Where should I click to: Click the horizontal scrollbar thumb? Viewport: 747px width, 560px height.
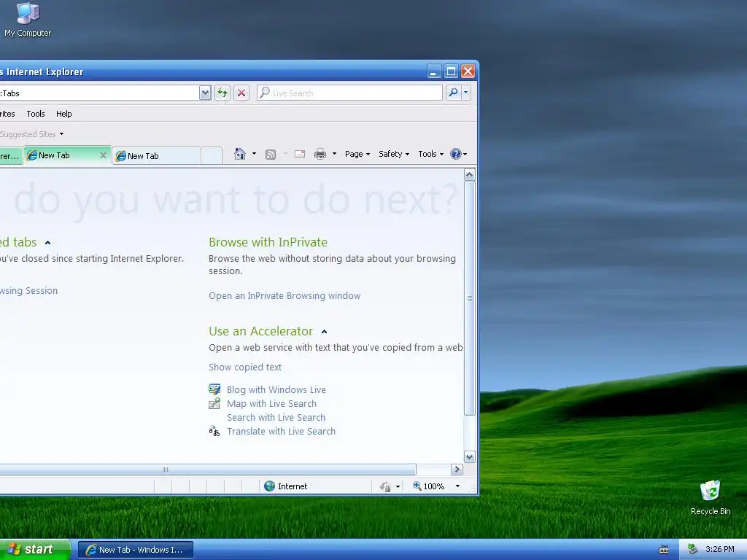pos(208,470)
